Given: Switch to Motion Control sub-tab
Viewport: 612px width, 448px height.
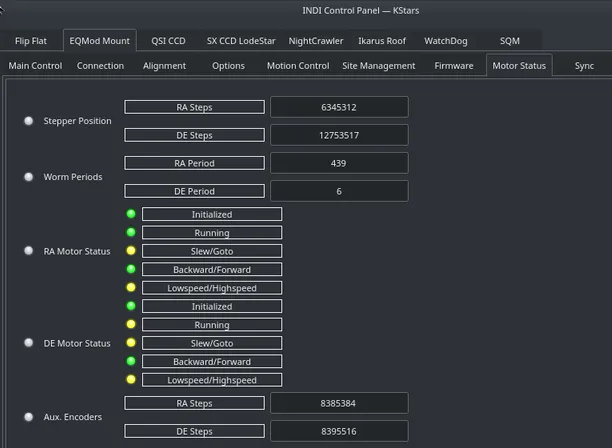Looking at the screenshot, I should [x=298, y=66].
